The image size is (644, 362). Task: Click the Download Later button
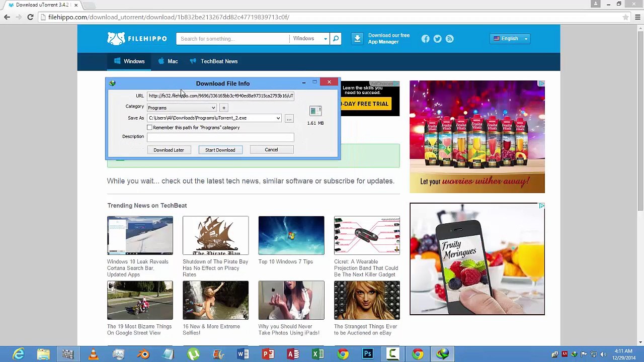[169, 150]
